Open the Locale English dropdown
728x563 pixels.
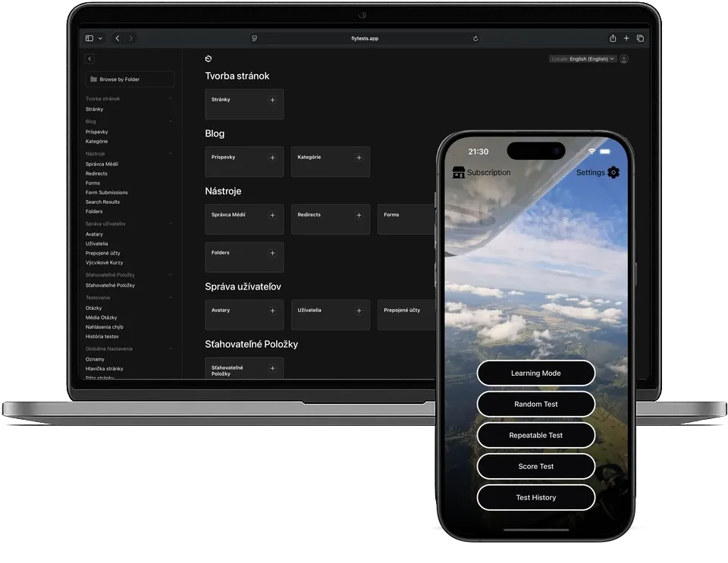click(x=582, y=58)
